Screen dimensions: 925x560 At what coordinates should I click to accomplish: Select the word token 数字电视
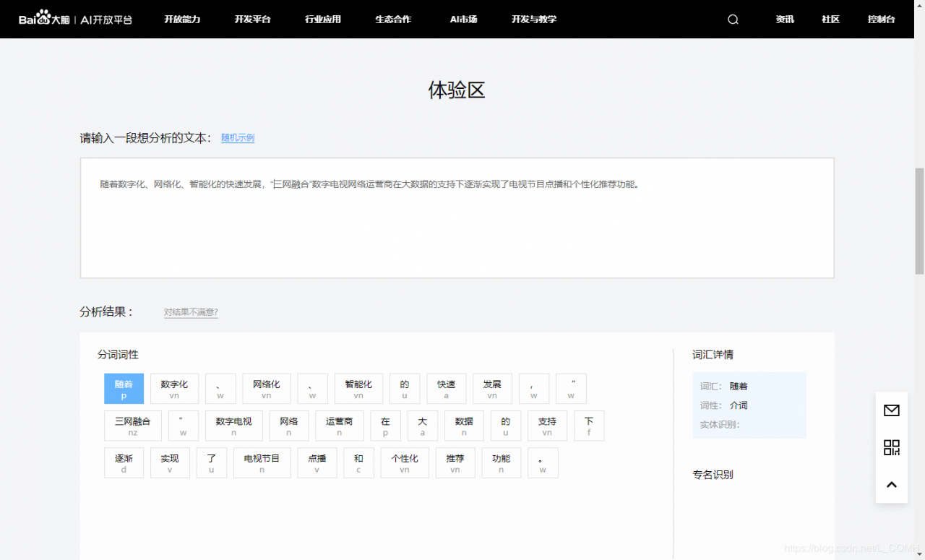[233, 426]
